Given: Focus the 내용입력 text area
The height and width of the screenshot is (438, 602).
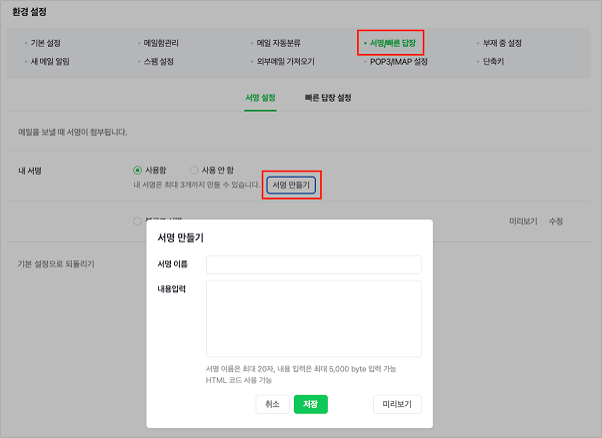Looking at the screenshot, I should (313, 318).
